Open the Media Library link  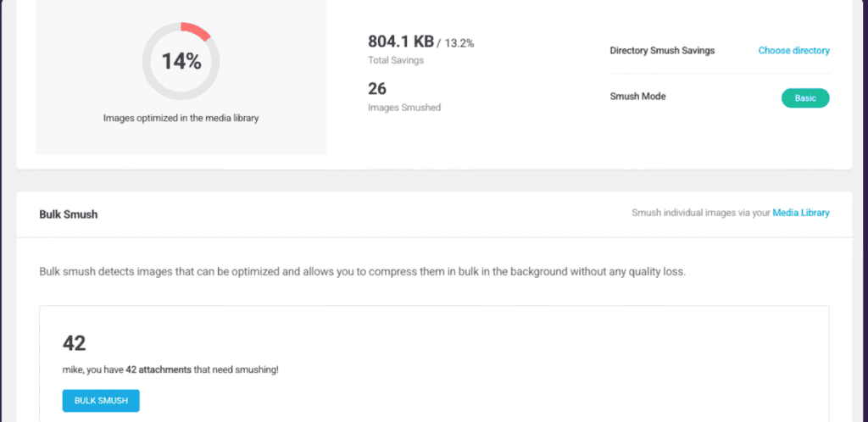tap(800, 214)
